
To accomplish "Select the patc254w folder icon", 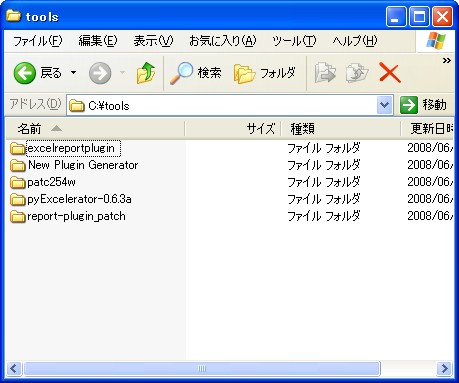I will [18, 182].
